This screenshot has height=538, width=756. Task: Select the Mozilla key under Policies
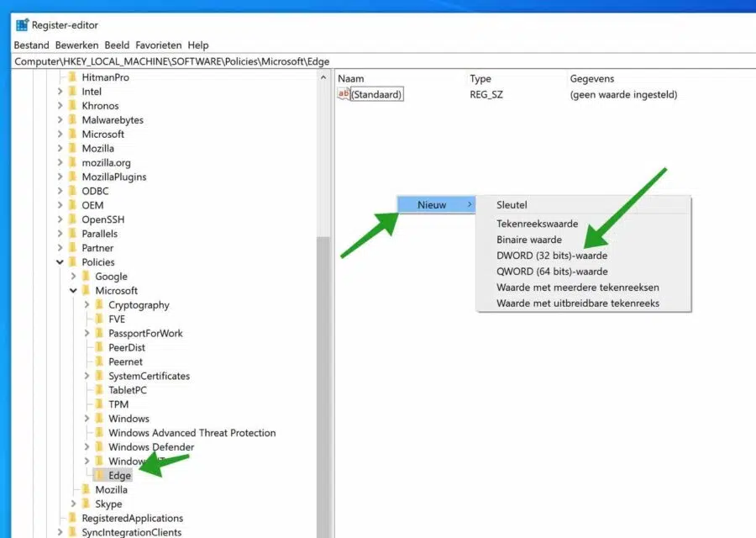[x=111, y=490]
